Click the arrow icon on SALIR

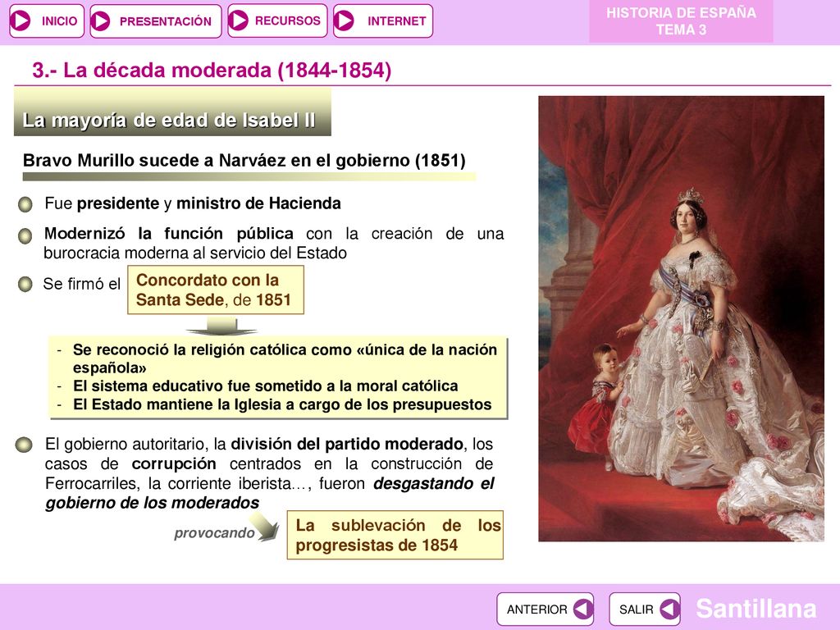pyautogui.click(x=669, y=609)
